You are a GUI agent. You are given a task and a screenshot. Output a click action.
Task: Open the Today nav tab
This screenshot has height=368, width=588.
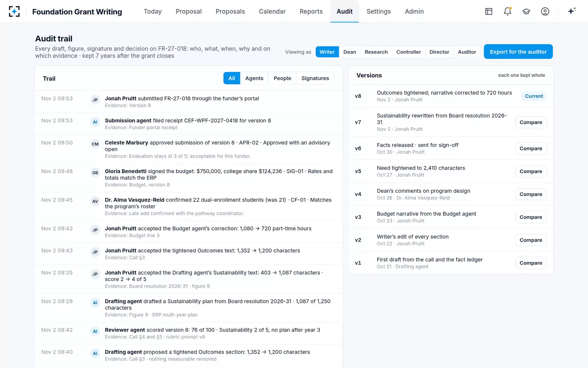click(x=153, y=11)
